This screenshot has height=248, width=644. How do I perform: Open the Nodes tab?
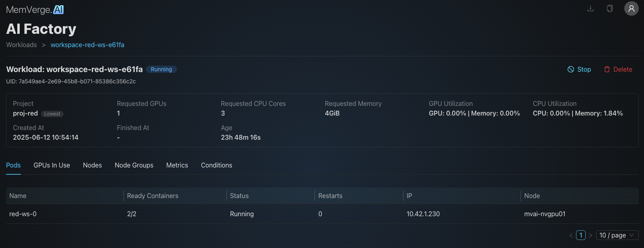pyautogui.click(x=93, y=165)
